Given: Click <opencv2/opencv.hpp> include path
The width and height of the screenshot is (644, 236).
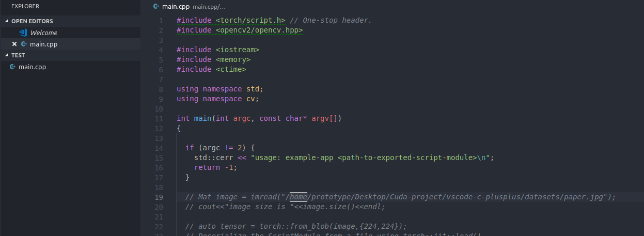Looking at the screenshot, I should [x=259, y=30].
